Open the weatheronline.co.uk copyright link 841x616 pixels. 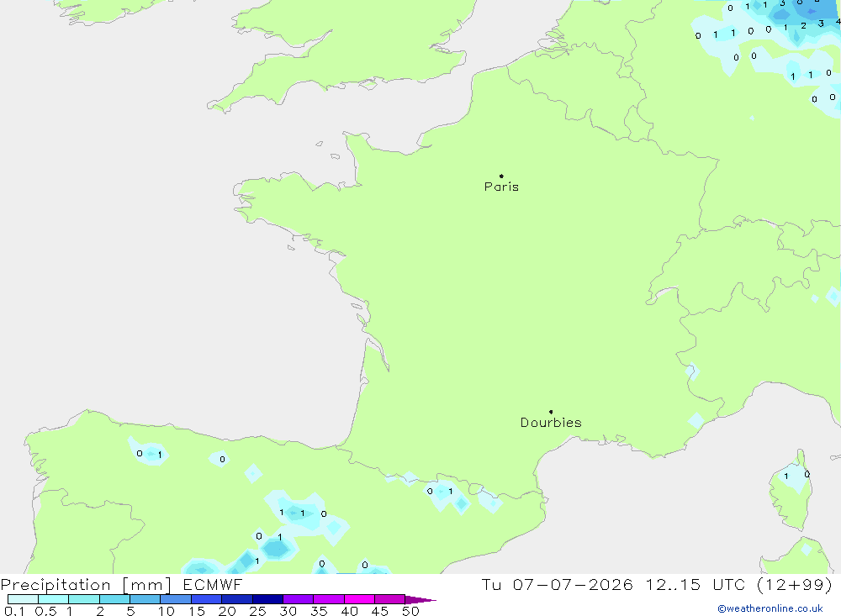tap(770, 608)
